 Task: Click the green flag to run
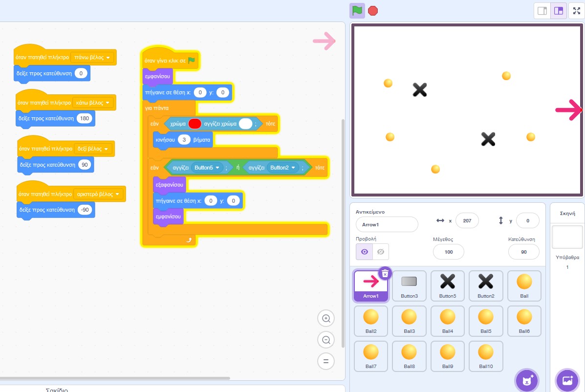[x=357, y=10]
